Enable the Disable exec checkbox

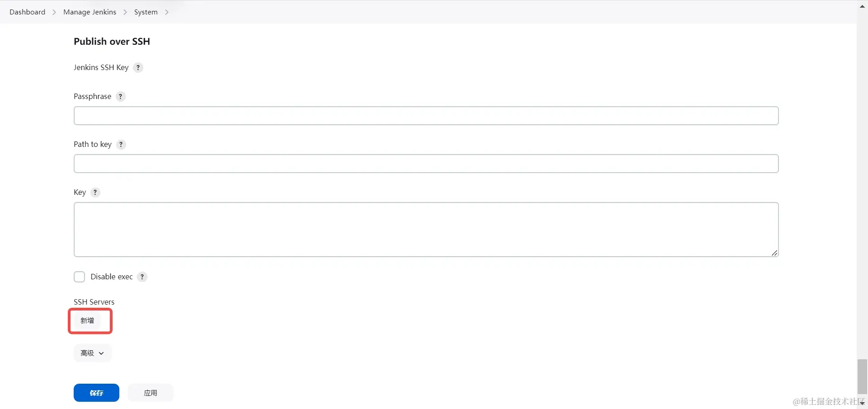tap(79, 277)
